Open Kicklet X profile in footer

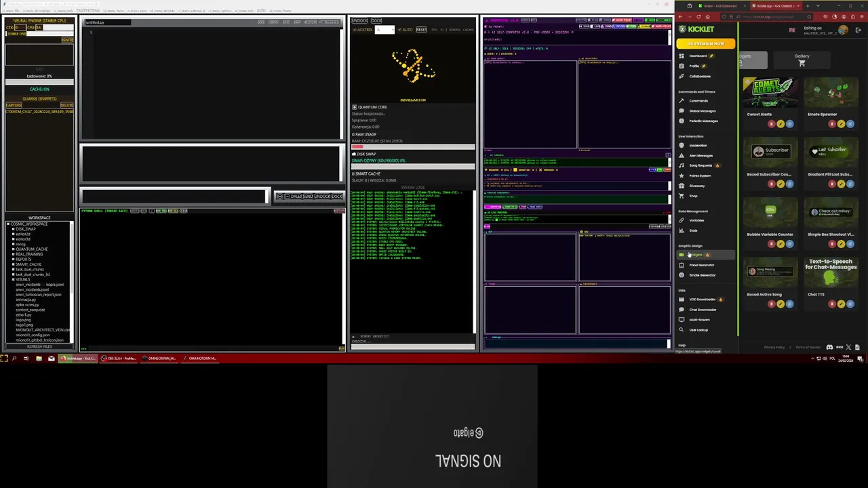(849, 348)
